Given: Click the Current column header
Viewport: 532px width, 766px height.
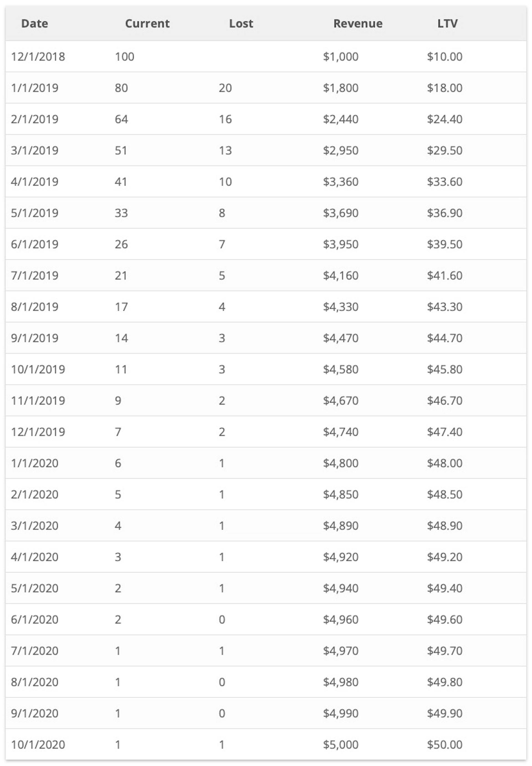Looking at the screenshot, I should pyautogui.click(x=147, y=24).
